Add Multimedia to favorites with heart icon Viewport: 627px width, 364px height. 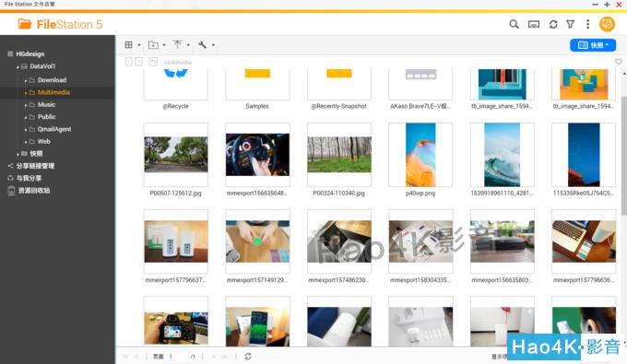pyautogui.click(x=619, y=62)
